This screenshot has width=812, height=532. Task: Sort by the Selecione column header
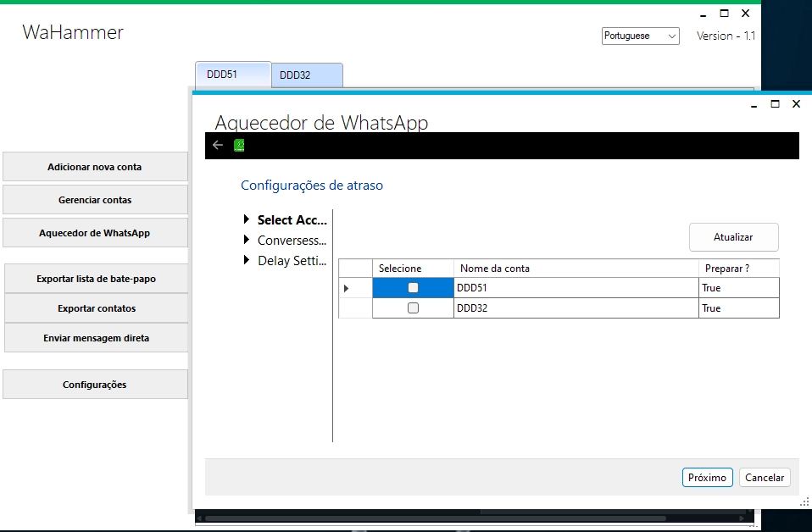[x=414, y=269]
